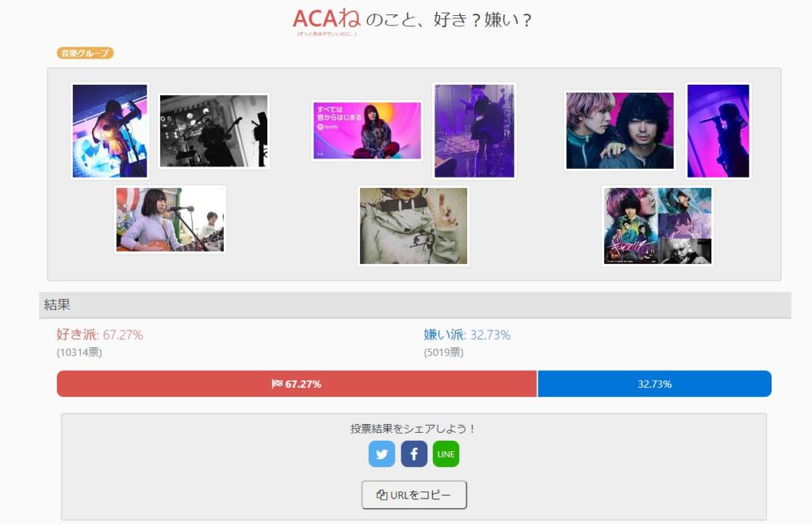Viewport: 812px width, 524px height.
Task: Share the result via LINE
Action: [446, 453]
